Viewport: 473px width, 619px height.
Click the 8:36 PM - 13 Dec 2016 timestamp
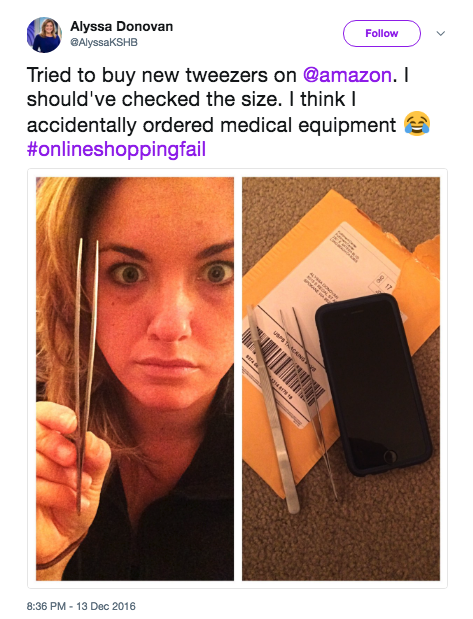(x=81, y=606)
